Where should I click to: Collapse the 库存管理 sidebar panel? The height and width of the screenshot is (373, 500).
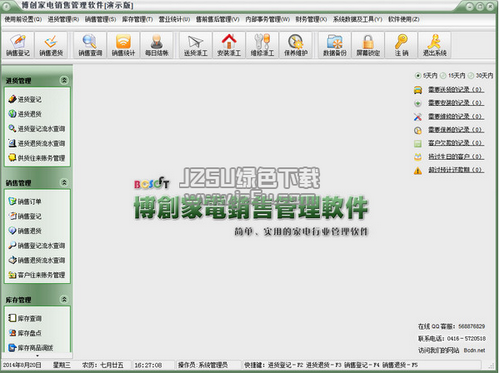click(64, 299)
